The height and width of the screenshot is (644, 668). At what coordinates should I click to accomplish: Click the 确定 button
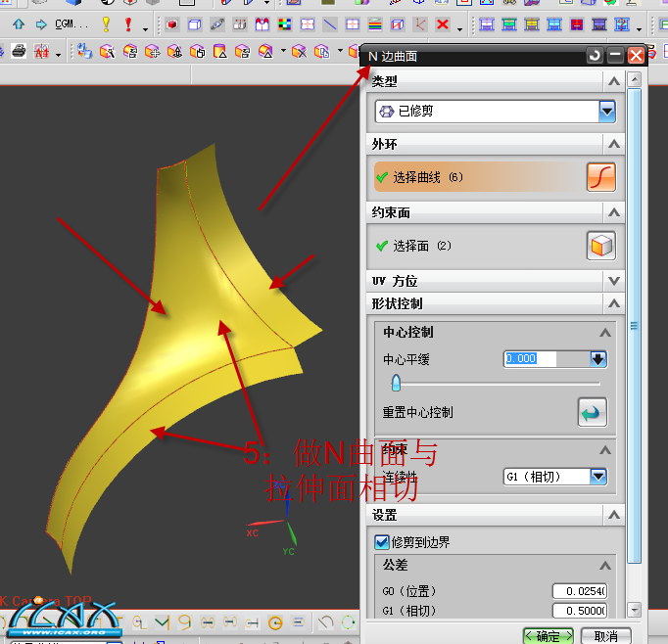point(549,636)
